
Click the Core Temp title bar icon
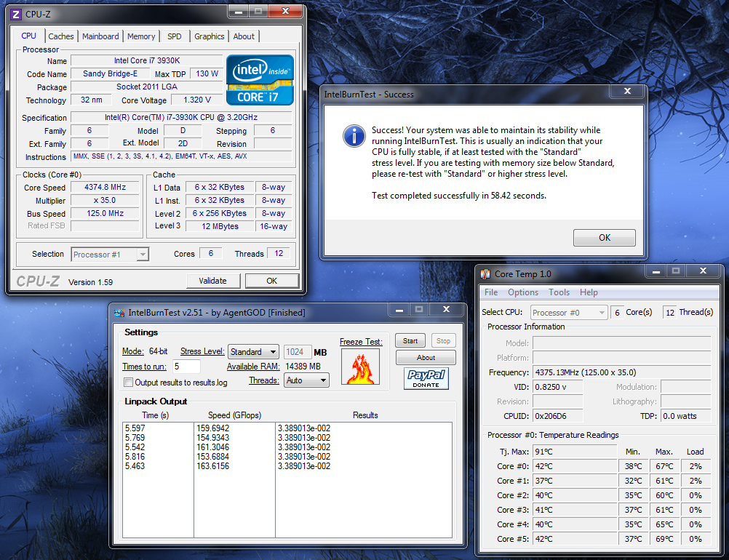coord(485,273)
